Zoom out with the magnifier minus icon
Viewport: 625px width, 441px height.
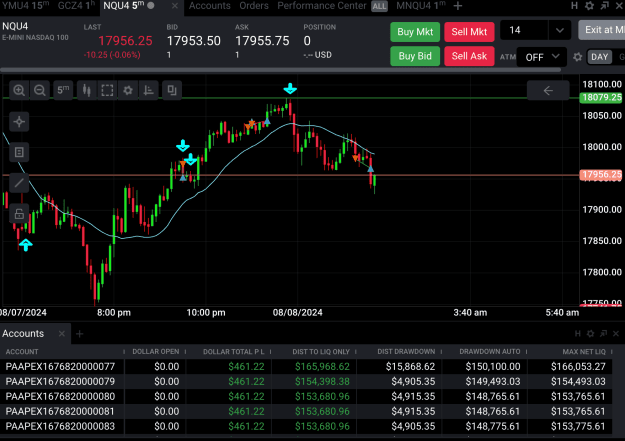coord(39,90)
